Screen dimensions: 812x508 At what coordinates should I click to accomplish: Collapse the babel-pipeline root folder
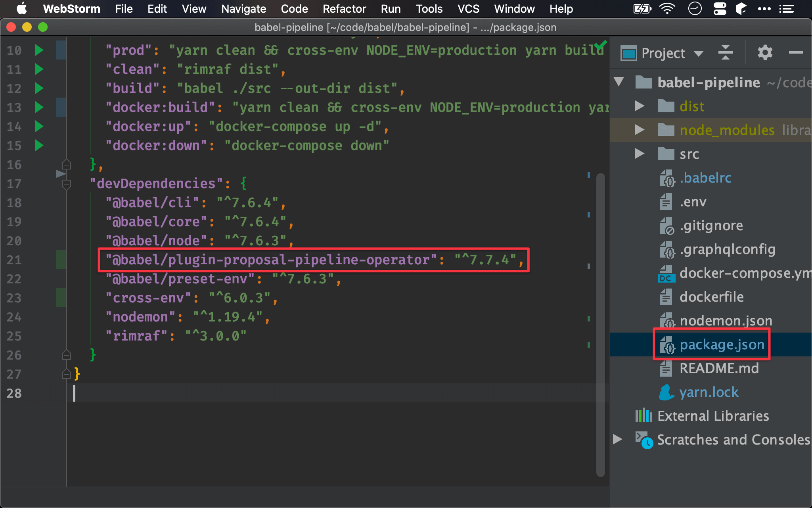click(619, 82)
